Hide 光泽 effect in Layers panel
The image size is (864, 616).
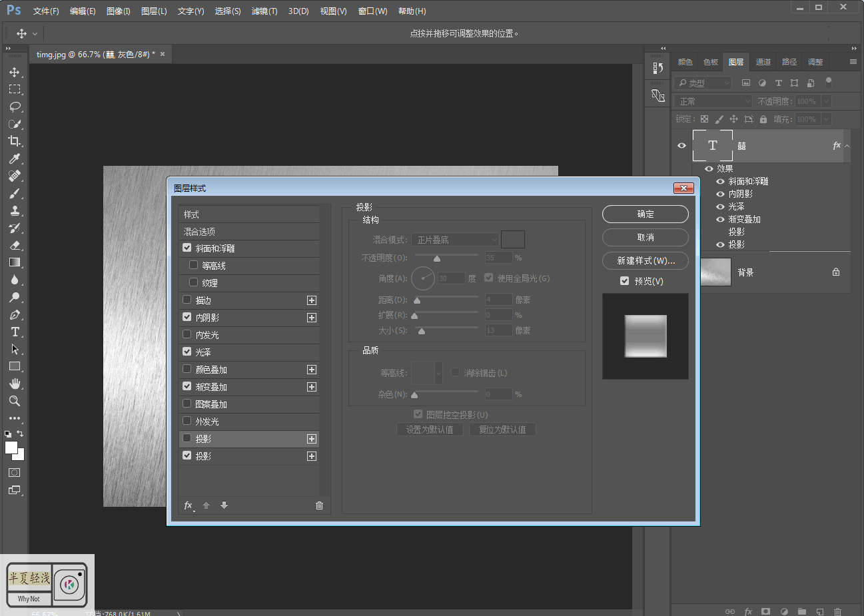[720, 206]
